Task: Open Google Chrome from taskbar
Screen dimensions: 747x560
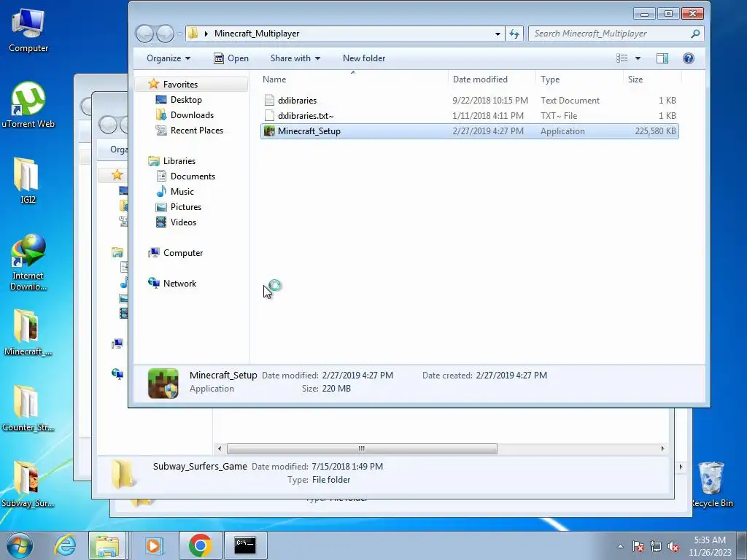Action: coord(200,545)
